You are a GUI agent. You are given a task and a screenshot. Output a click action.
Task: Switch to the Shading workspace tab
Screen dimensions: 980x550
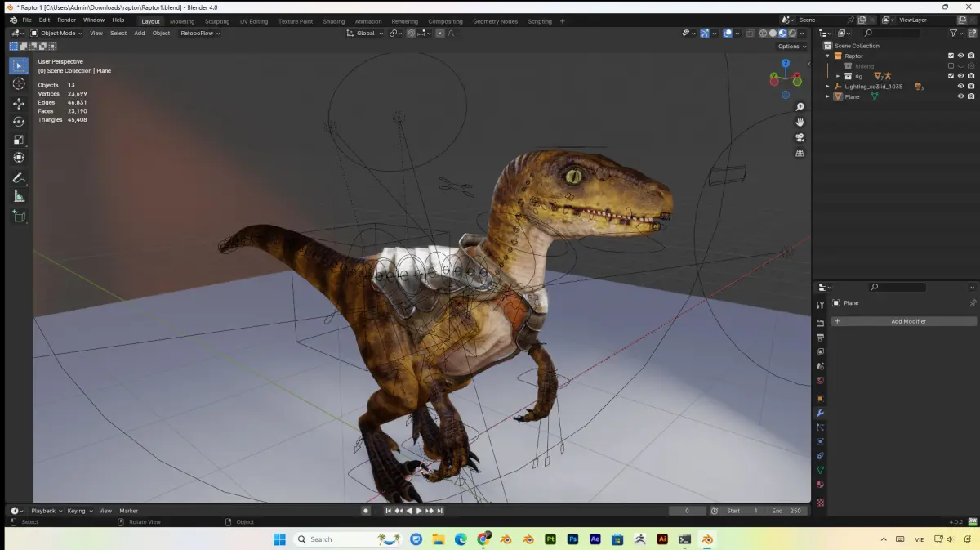pos(333,21)
